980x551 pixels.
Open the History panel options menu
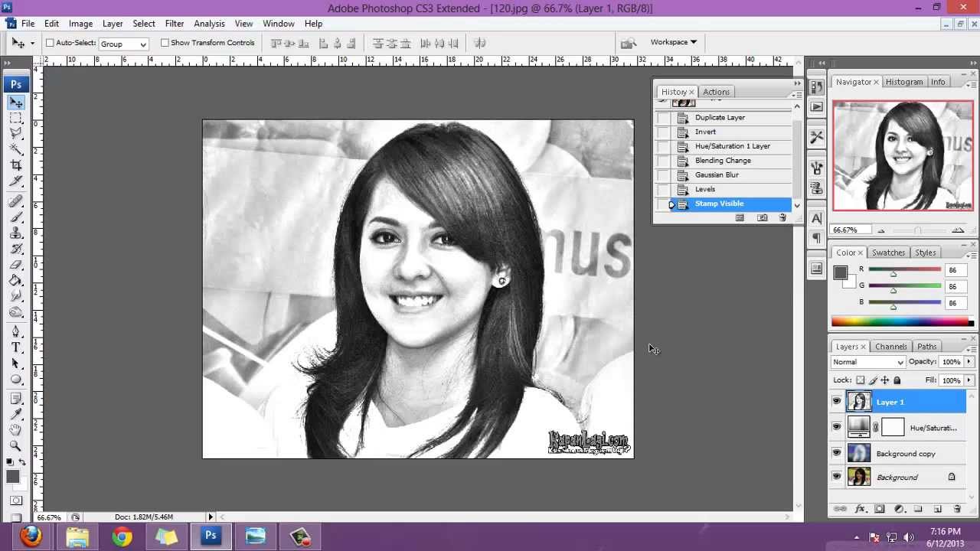(798, 95)
